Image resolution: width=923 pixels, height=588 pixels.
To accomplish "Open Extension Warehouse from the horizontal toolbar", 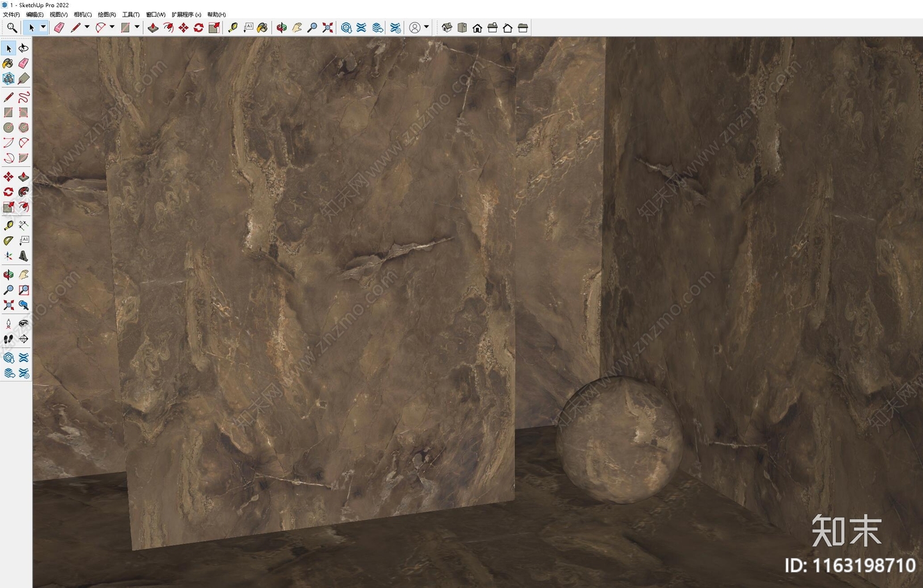I will pyautogui.click(x=362, y=28).
